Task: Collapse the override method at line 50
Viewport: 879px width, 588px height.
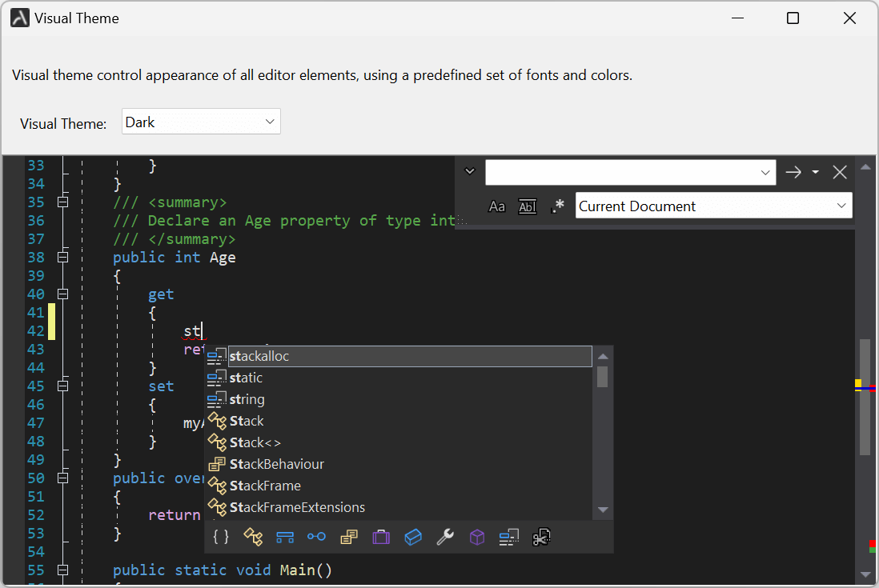Action: [62, 478]
